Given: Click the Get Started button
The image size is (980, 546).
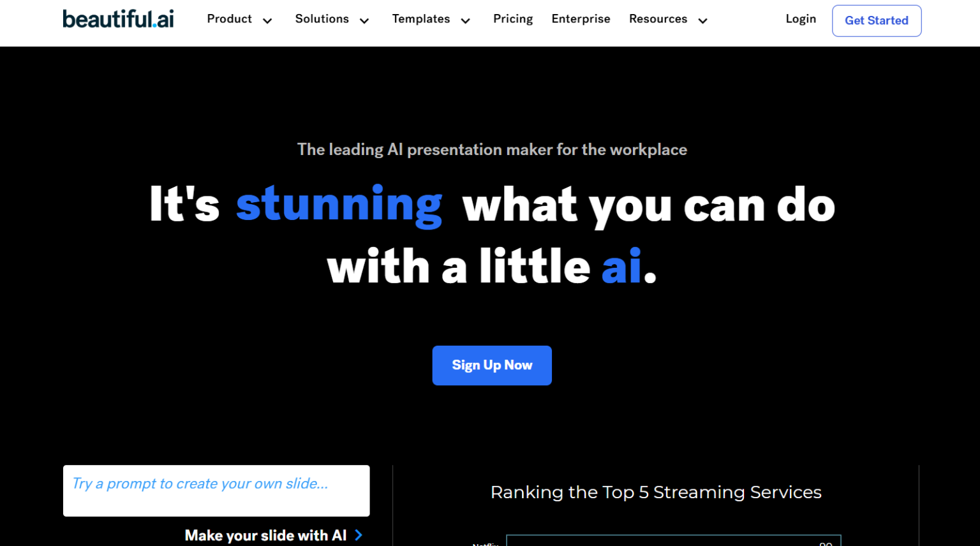Looking at the screenshot, I should pos(877,20).
